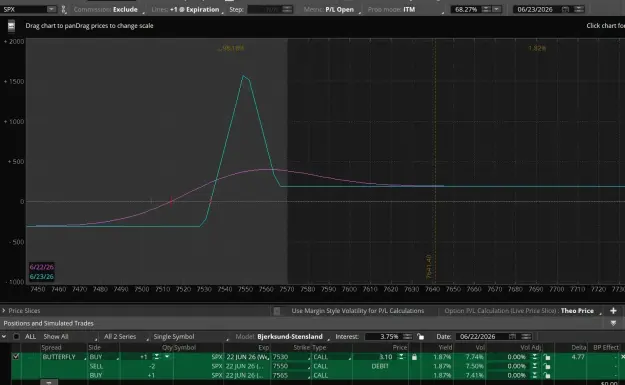Click into the SPX symbol field
Viewport: 625px width, 385px height.
tap(24, 9)
